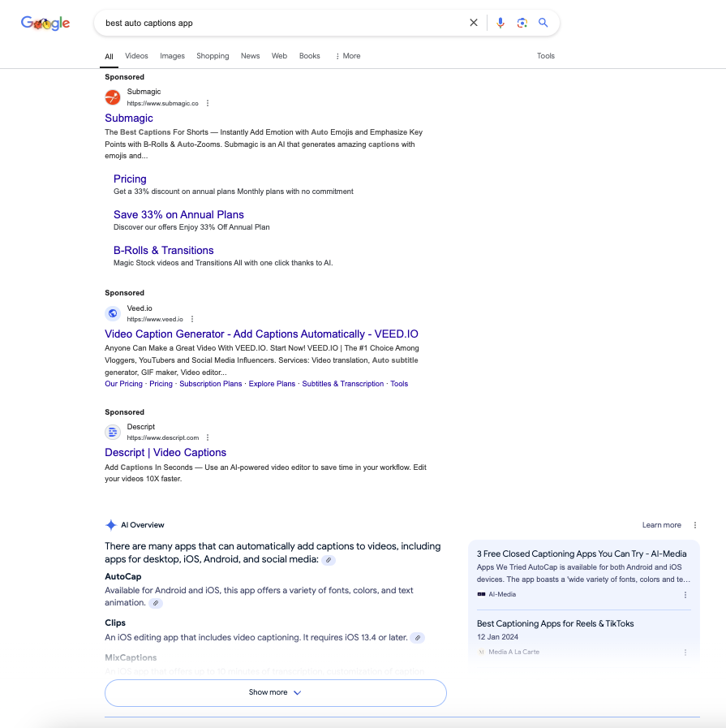Click Learn more beside AI Overview
726x728 pixels.
click(x=662, y=525)
